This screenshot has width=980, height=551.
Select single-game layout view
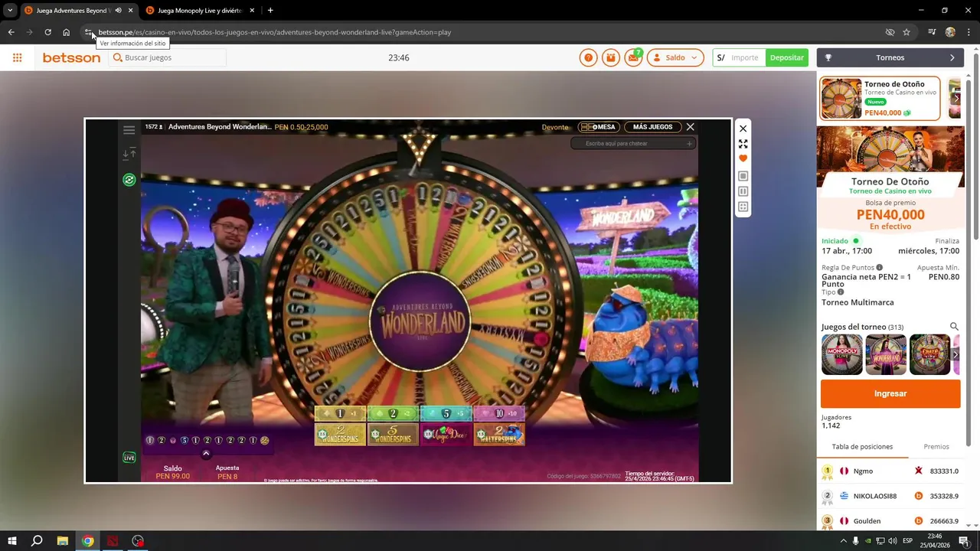(743, 176)
